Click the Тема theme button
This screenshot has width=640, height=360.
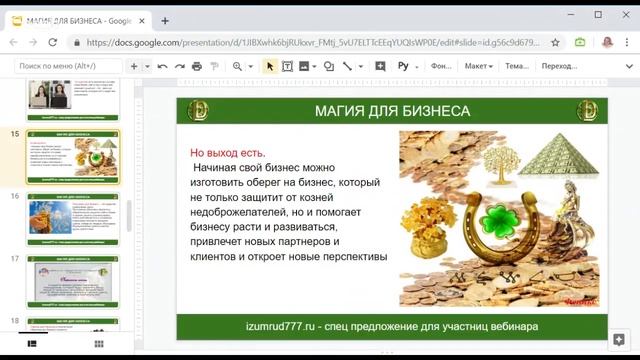[517, 66]
